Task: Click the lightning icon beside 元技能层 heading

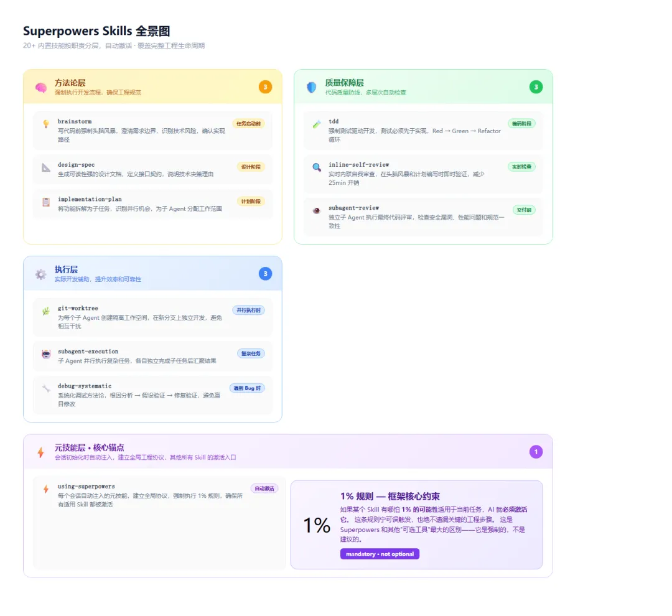Action: (x=40, y=452)
